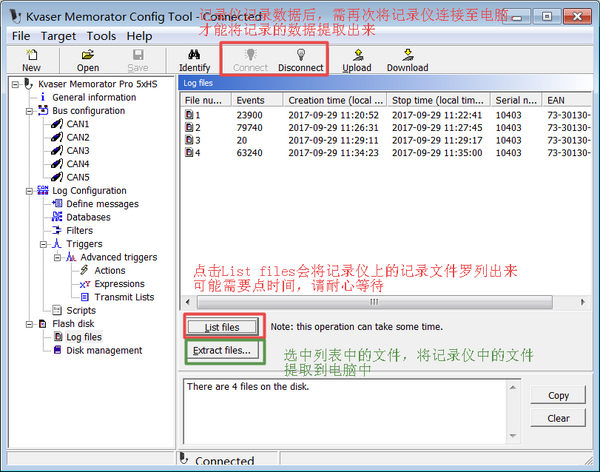Sort by the Events column header
This screenshot has width=600, height=472.
pyautogui.click(x=257, y=100)
